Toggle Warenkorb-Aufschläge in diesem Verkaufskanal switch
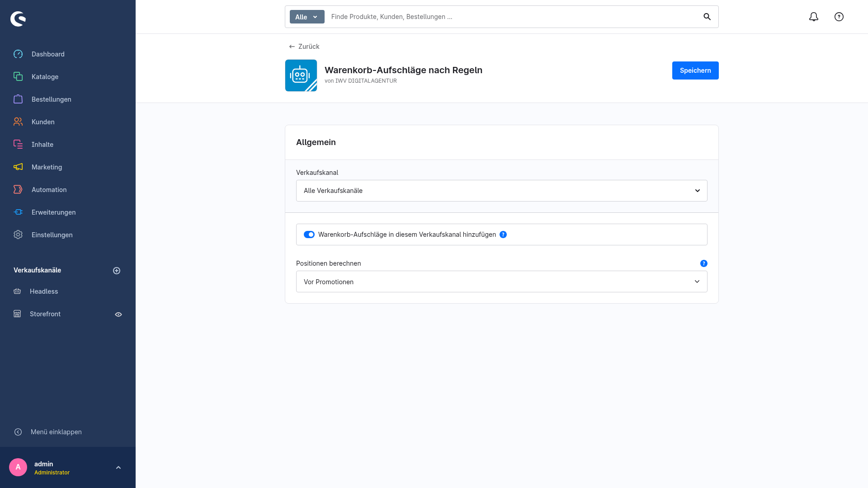This screenshot has height=488, width=868. click(x=309, y=235)
